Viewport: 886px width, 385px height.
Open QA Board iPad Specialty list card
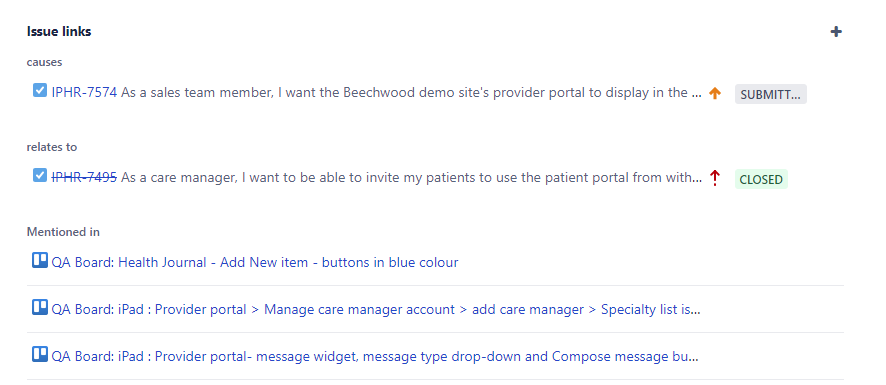pos(376,309)
